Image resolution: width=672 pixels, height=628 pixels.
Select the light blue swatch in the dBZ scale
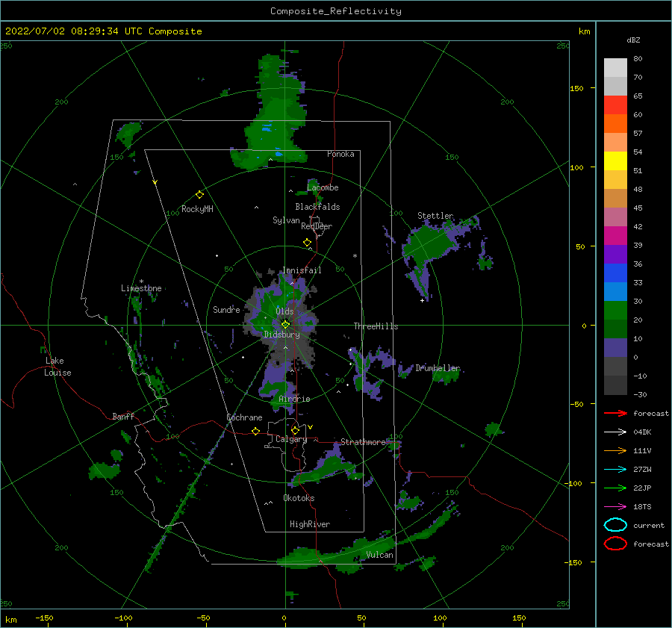coord(615,291)
